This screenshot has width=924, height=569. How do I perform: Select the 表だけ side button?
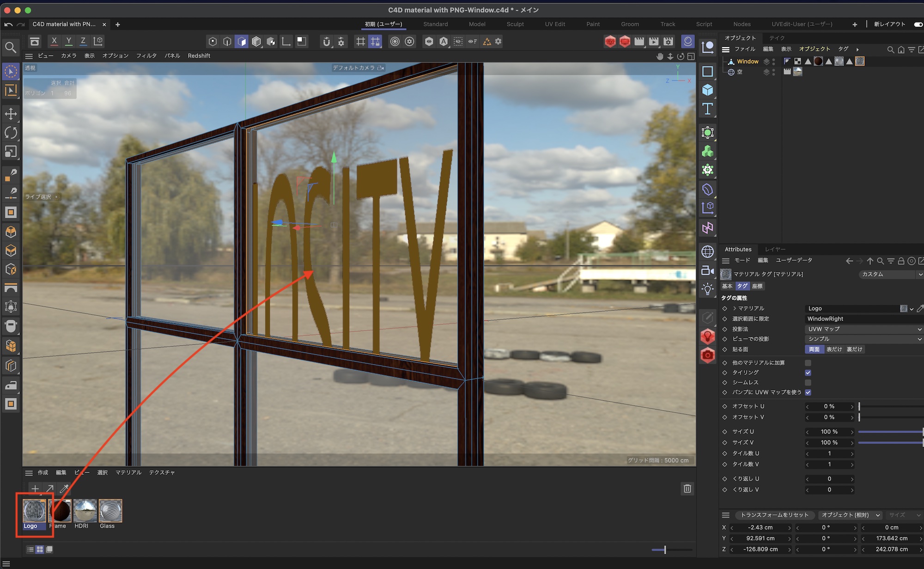click(834, 349)
